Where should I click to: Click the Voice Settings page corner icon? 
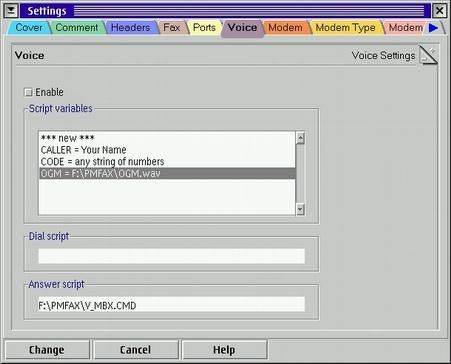(x=428, y=55)
